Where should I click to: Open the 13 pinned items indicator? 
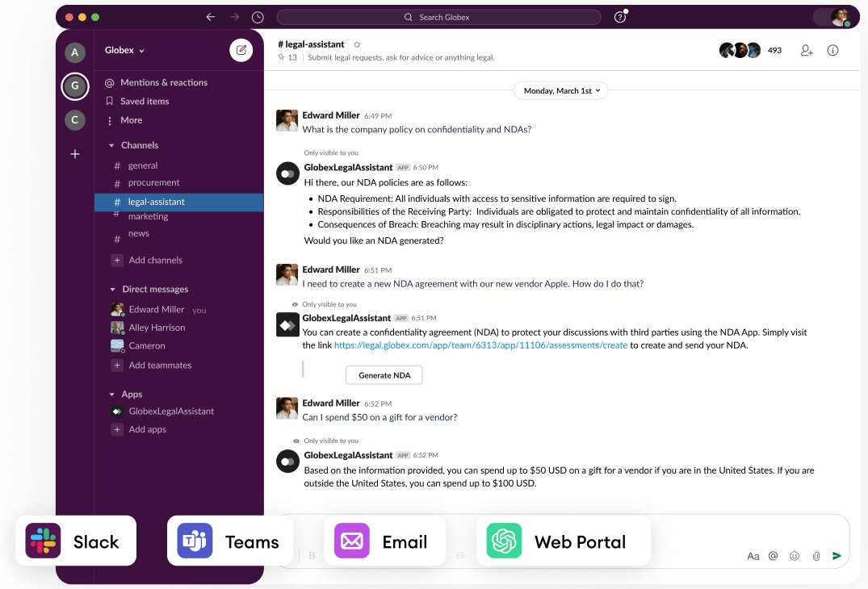point(288,57)
